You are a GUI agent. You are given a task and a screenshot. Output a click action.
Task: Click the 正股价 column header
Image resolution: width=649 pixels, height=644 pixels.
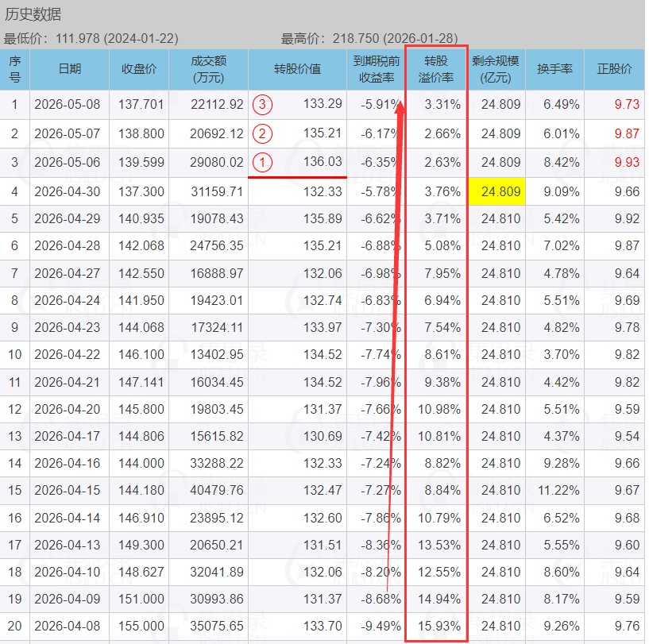pyautogui.click(x=614, y=69)
